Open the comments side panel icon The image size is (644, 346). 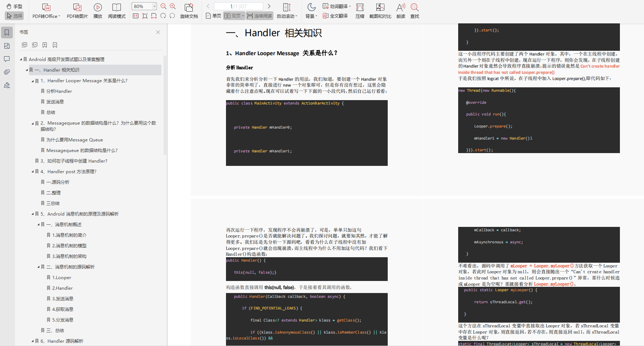(7, 59)
